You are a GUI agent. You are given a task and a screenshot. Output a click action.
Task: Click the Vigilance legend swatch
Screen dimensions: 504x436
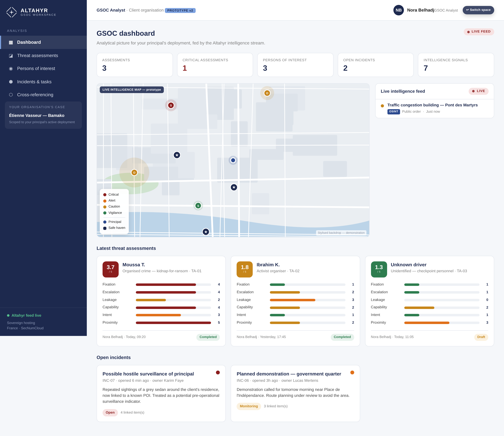click(105, 213)
